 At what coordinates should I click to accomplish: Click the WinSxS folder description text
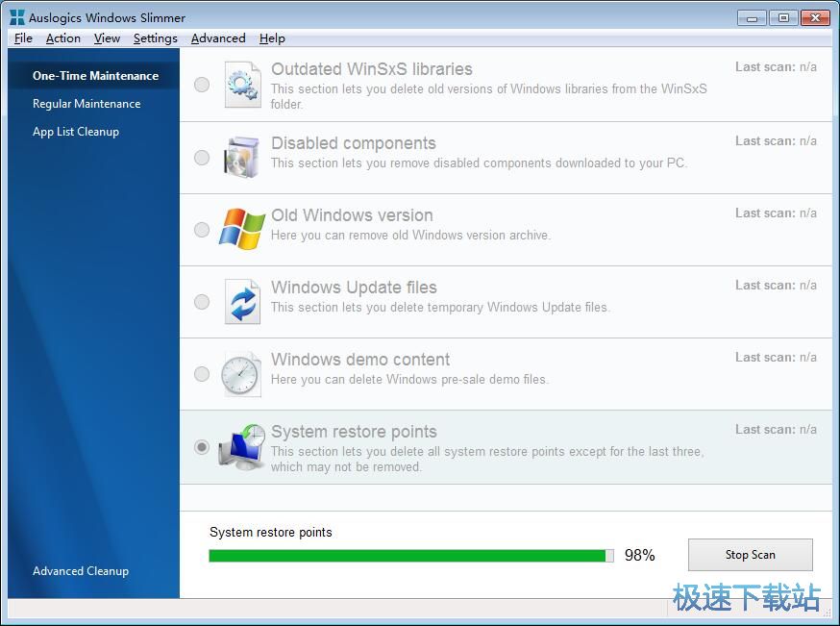coord(488,96)
